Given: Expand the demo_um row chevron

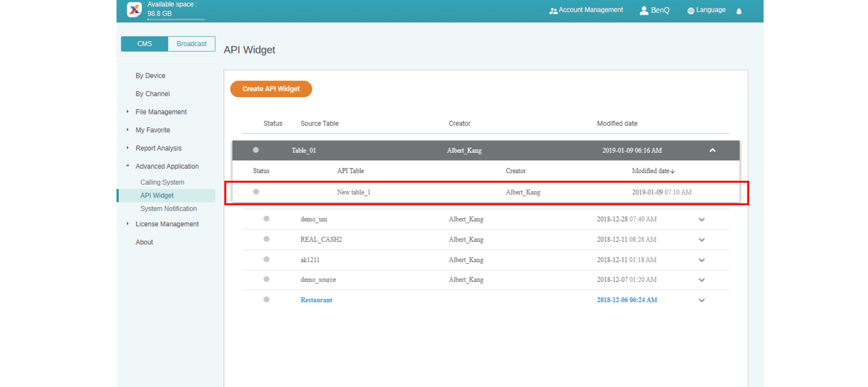Looking at the screenshot, I should [702, 220].
